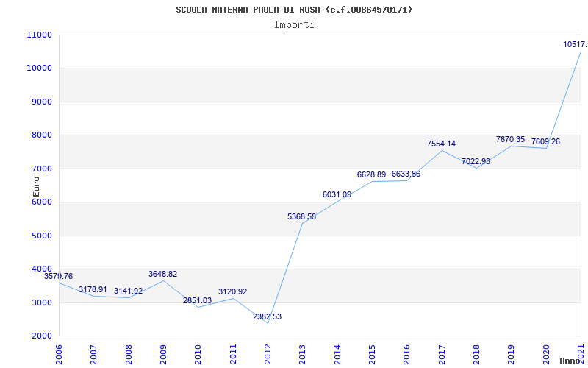The width and height of the screenshot is (588, 368).
Task: Select the 2006 x-axis year label
Action: tap(60, 353)
